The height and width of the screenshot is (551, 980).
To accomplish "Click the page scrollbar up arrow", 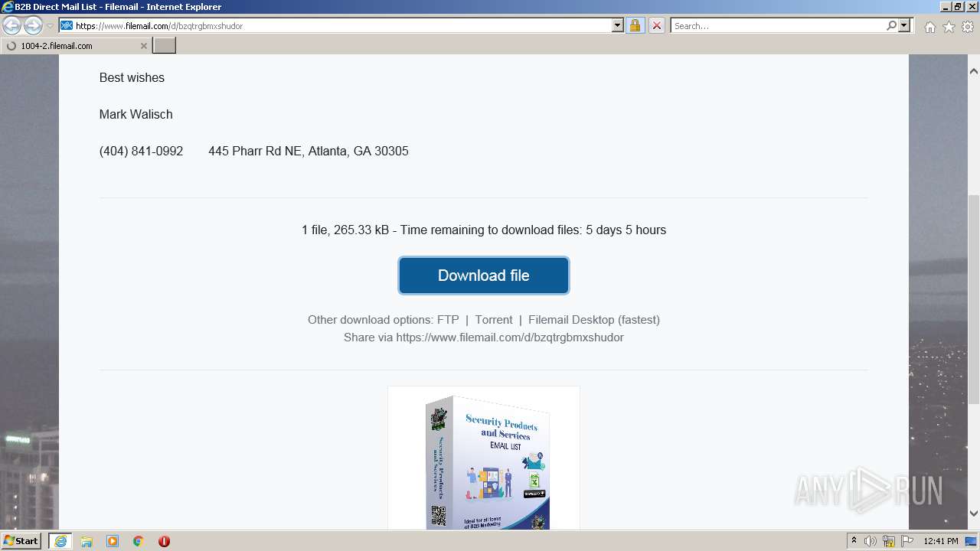I will (974, 71).
